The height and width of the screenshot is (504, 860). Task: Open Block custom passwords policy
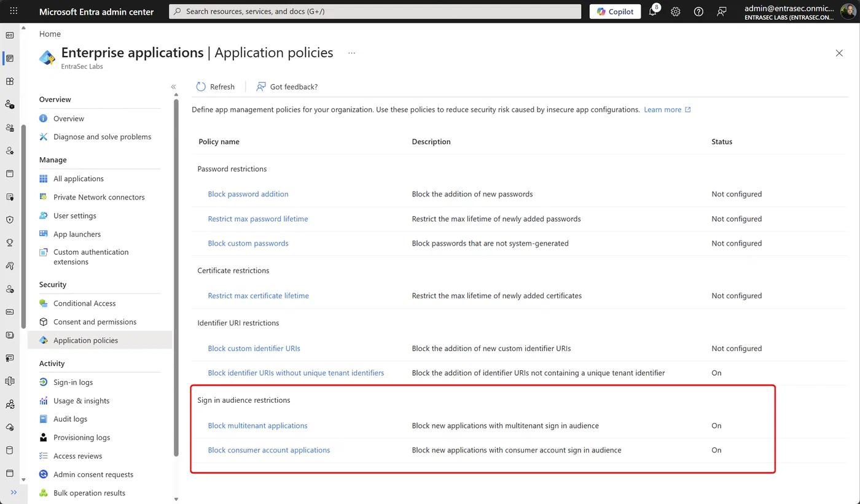tap(248, 243)
